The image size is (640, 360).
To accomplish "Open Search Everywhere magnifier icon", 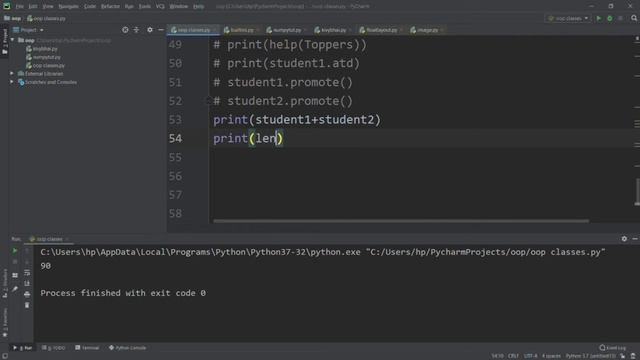I will click(x=634, y=18).
